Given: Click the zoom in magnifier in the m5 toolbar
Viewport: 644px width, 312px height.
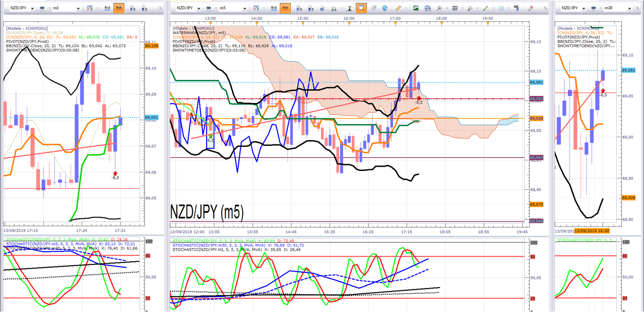Looking at the screenshot, I should pos(299,8).
